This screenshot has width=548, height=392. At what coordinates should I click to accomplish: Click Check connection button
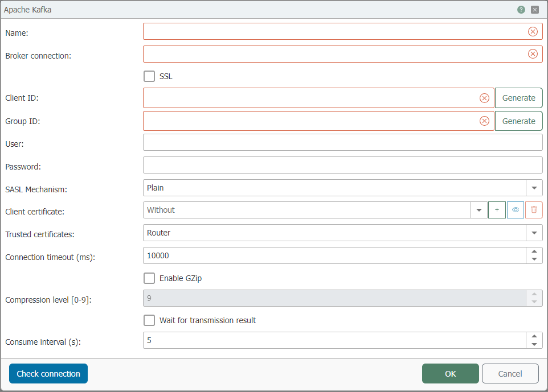48,373
